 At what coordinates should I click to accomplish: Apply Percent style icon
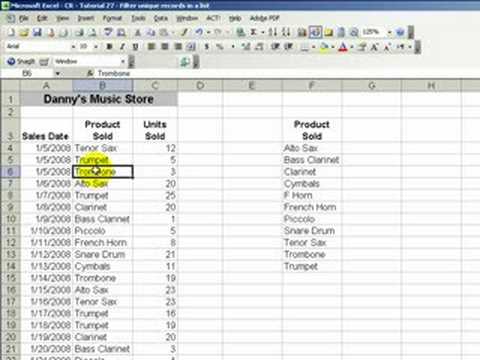pyautogui.click(x=220, y=47)
